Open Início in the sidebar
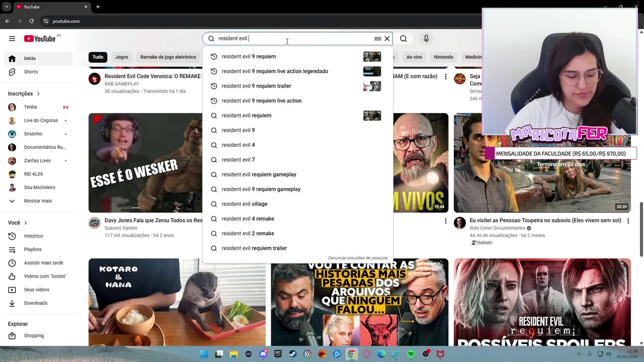Screen dimensions: 644x362 (x=38, y=58)
